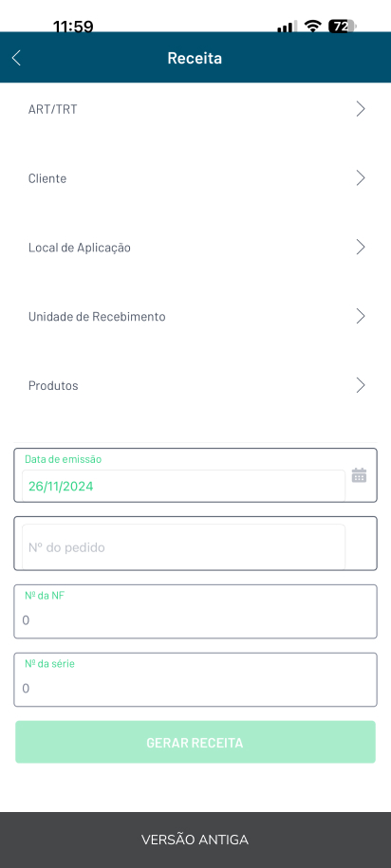The image size is (391, 868).
Task: Expand the ART/TRT chevron arrow
Action: pyautogui.click(x=361, y=109)
